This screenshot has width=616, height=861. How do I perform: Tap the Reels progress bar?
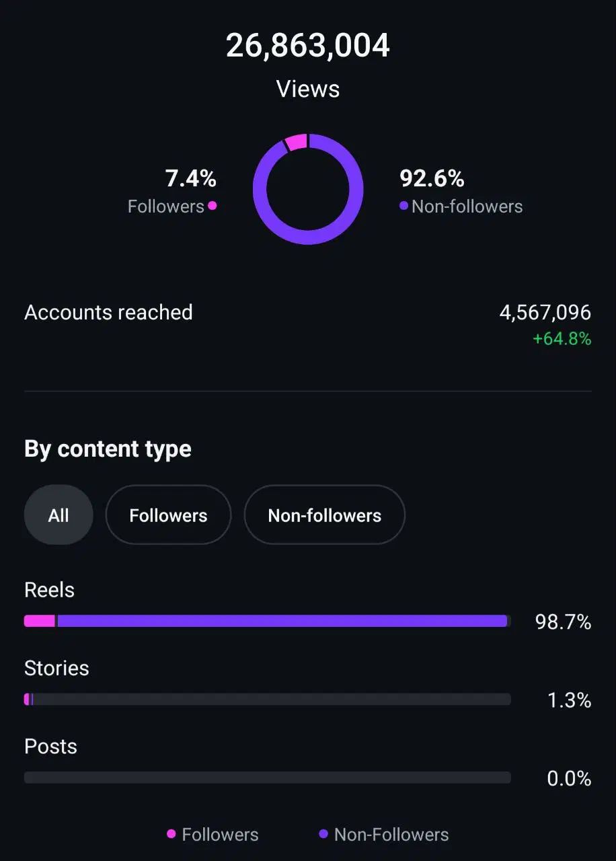tap(268, 622)
